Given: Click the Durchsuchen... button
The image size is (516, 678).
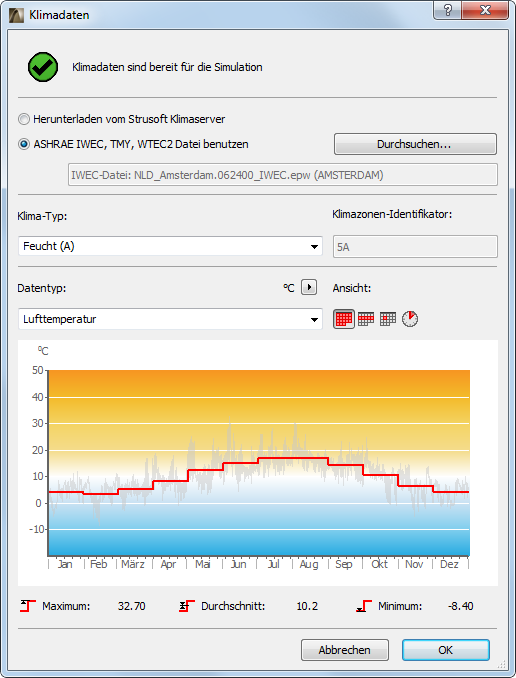Looking at the screenshot, I should click(415, 144).
